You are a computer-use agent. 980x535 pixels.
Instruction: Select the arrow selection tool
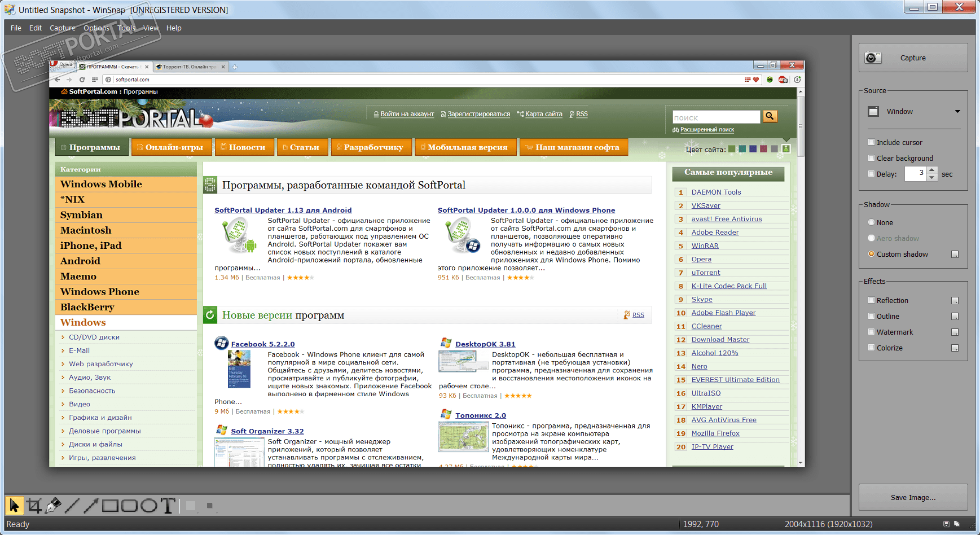pos(14,505)
